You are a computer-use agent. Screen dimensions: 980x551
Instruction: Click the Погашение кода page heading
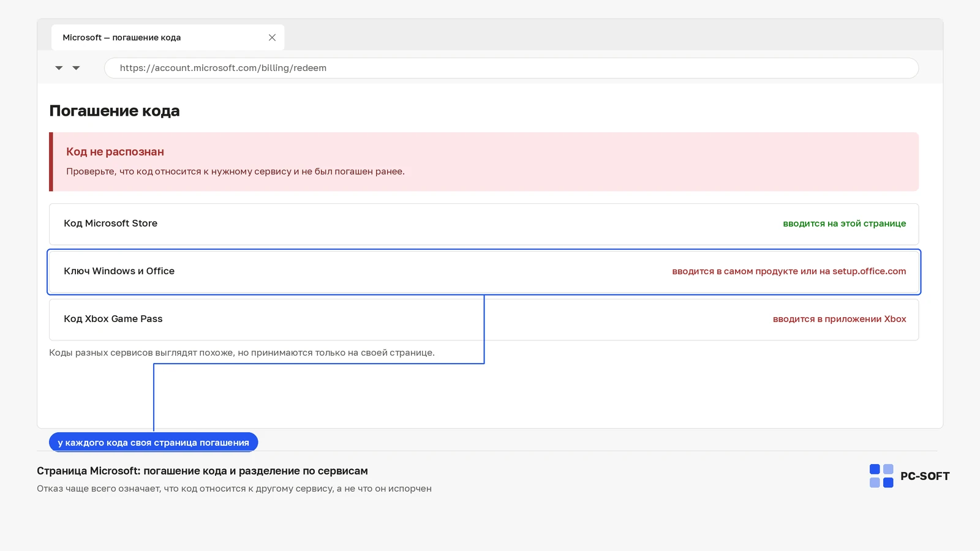pyautogui.click(x=115, y=111)
